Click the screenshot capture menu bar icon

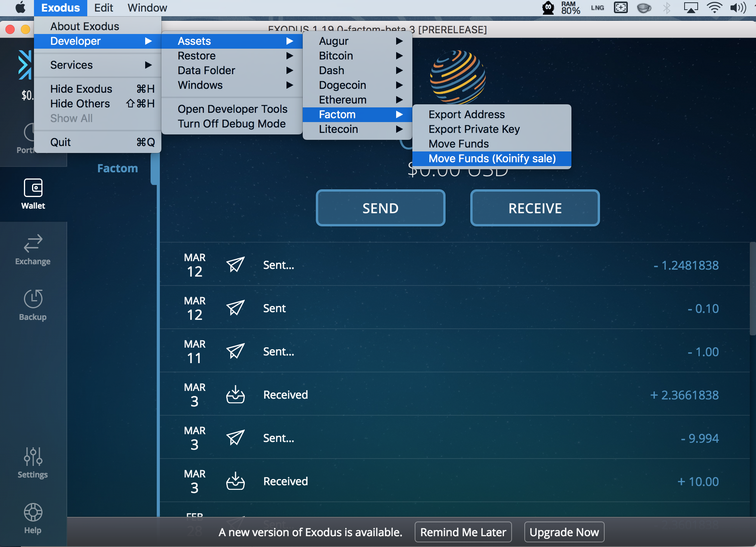(x=621, y=8)
